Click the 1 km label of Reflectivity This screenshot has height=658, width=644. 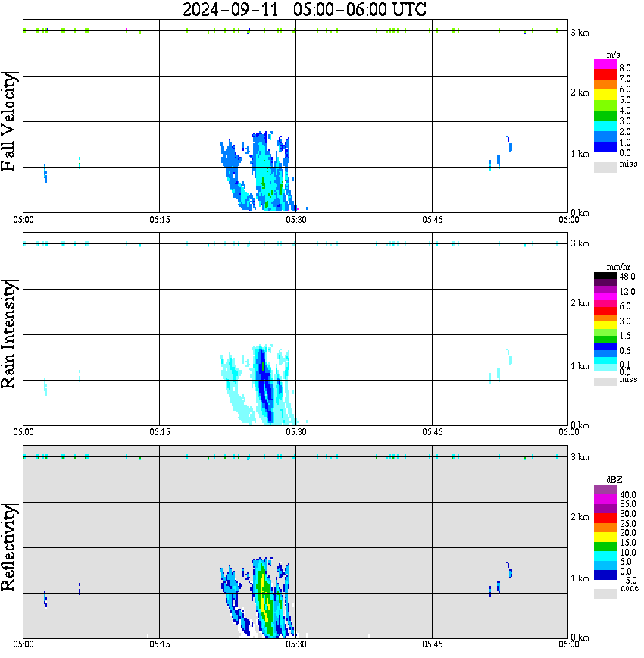coord(580,578)
